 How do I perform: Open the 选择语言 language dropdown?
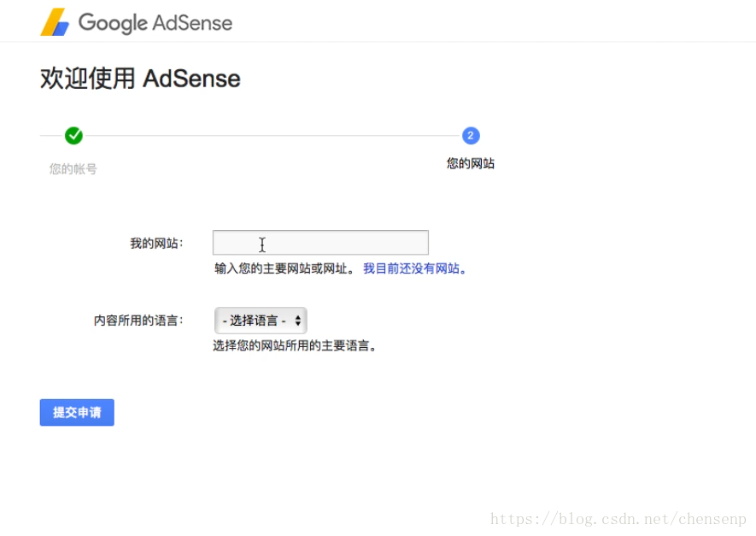[x=261, y=321]
